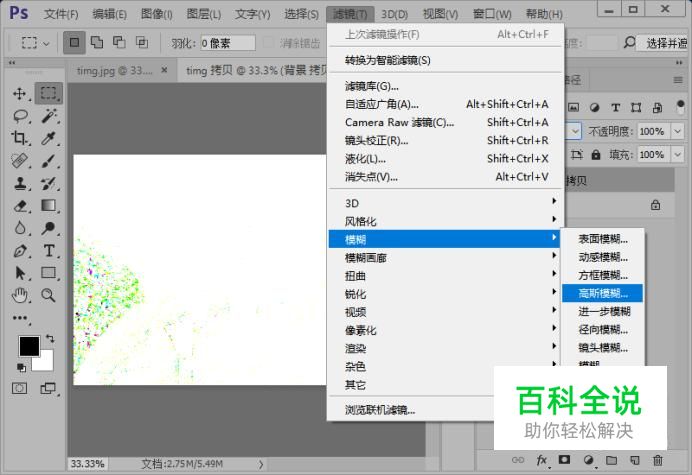Select the Blur tool
692x475 pixels.
click(20, 228)
